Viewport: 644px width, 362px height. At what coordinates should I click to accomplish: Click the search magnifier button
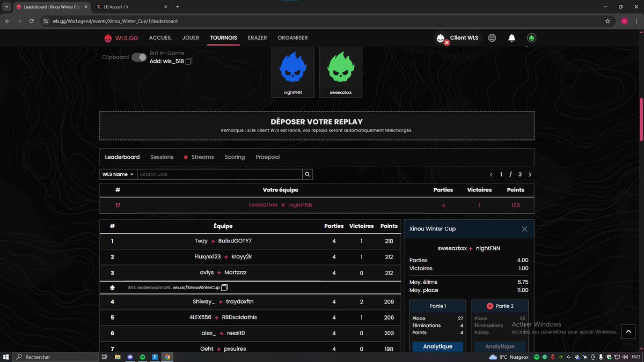coord(308,174)
